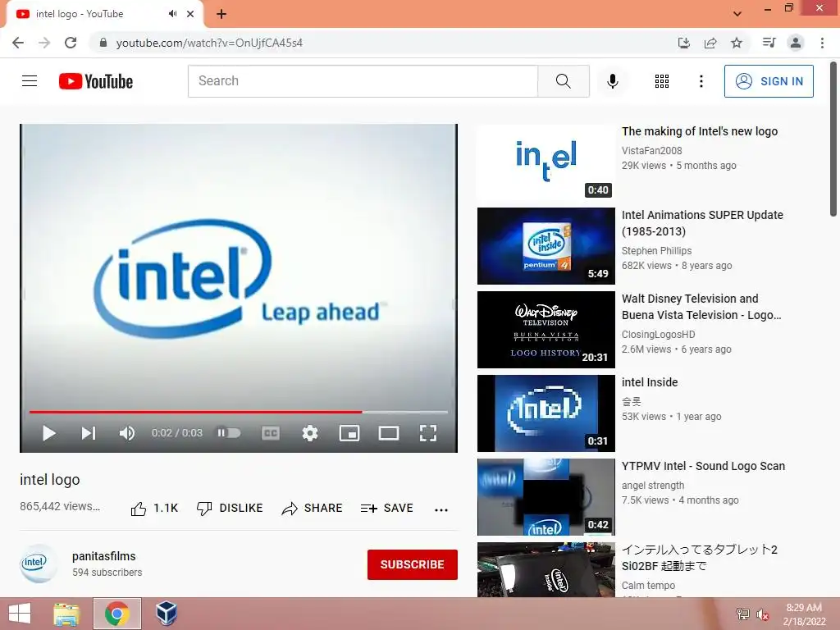Open Chrome media controls icon

click(x=769, y=43)
